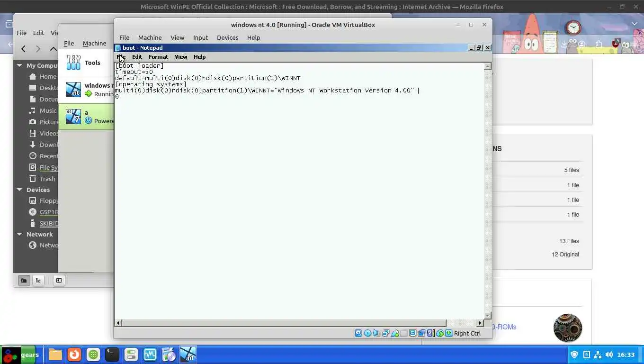The image size is (644, 364).
Task: Open Notepad's Format menu
Action: (x=158, y=57)
